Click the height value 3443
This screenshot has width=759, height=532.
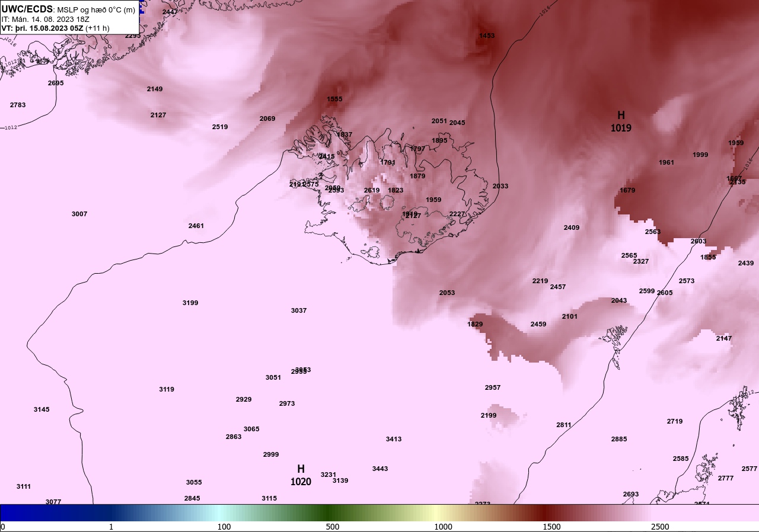click(380, 469)
